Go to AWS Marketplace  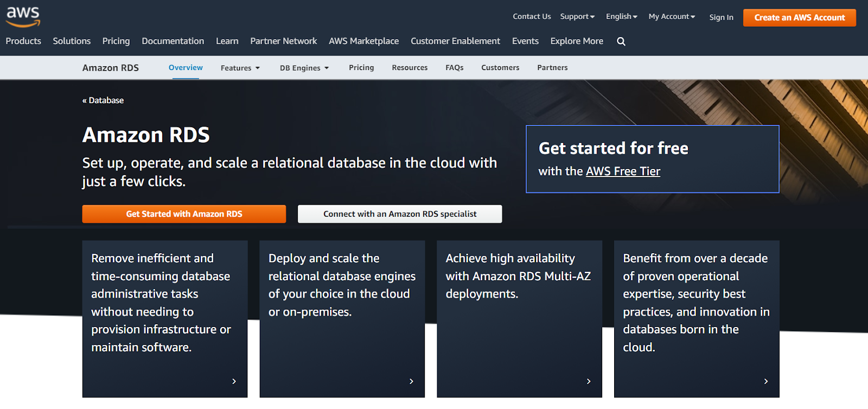click(x=364, y=41)
